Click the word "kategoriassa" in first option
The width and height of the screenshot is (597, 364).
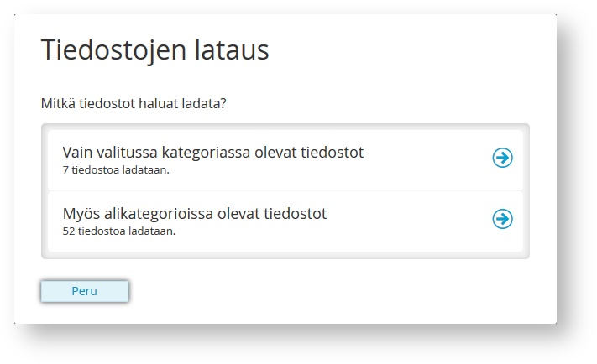(x=206, y=153)
